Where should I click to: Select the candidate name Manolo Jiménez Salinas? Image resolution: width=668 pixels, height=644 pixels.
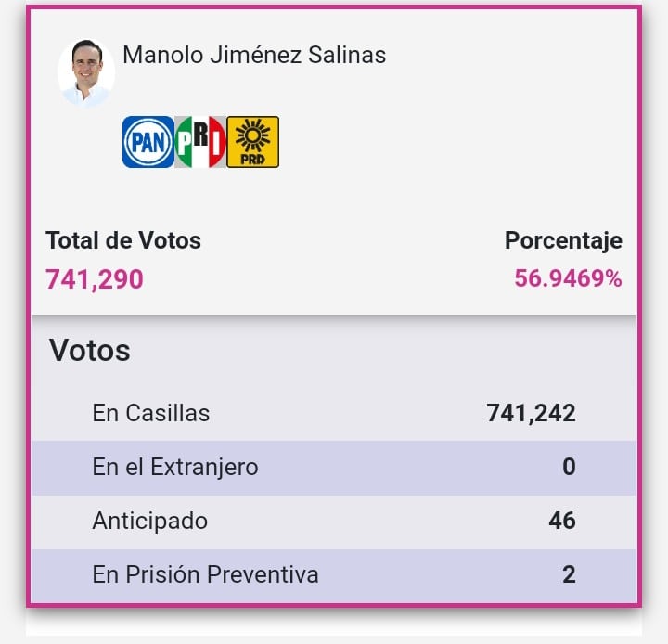(x=254, y=55)
